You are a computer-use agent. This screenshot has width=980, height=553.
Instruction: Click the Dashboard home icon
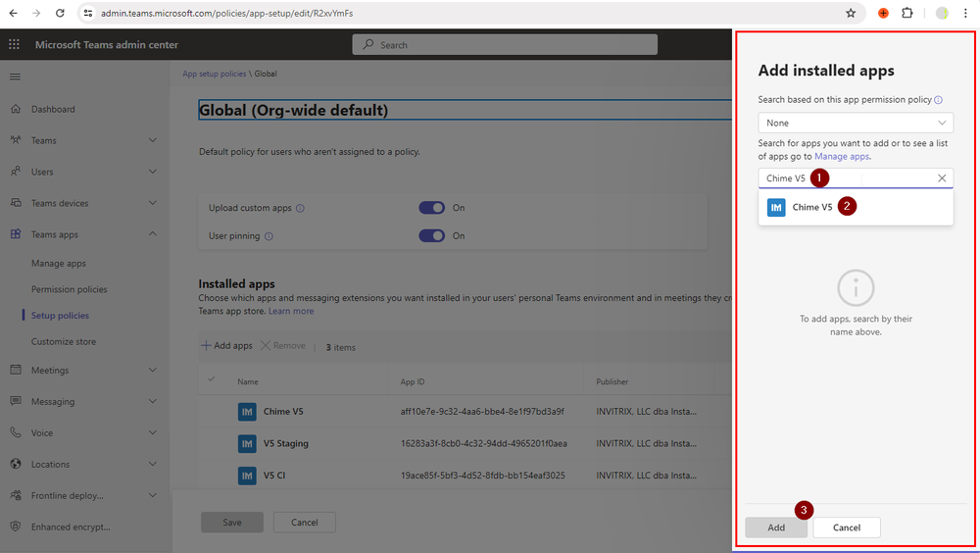coord(16,109)
